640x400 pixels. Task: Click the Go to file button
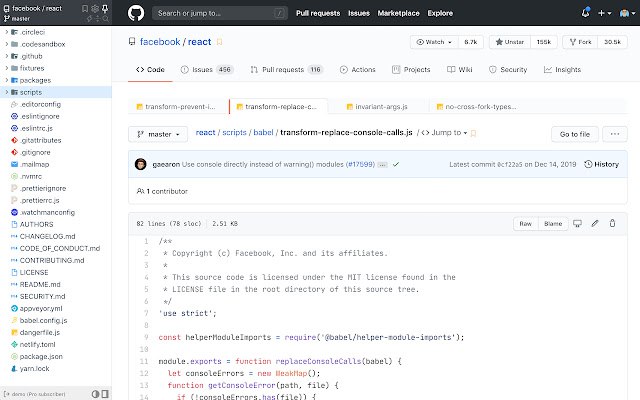pos(575,134)
